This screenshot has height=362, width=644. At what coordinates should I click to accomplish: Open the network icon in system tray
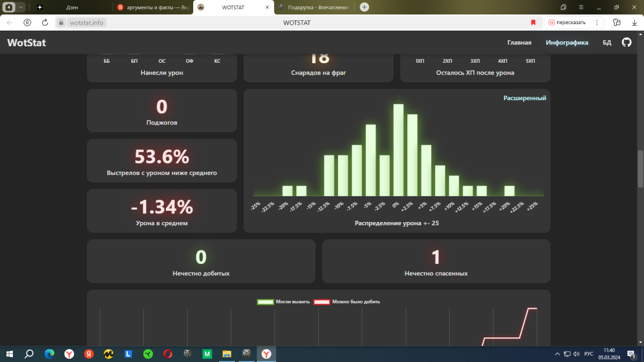tap(567, 354)
